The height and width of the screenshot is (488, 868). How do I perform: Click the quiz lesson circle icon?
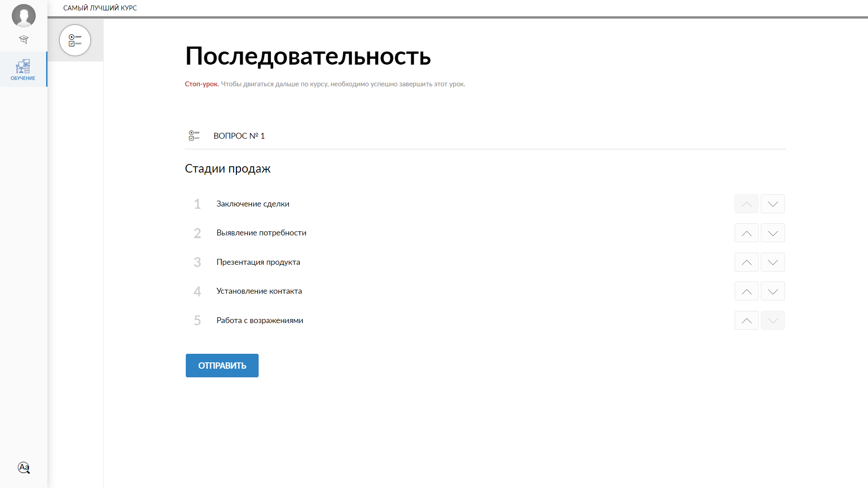(x=75, y=40)
